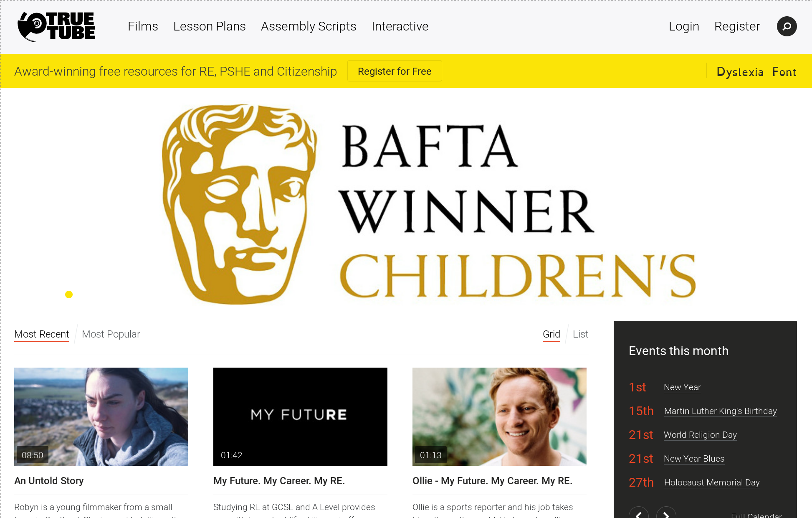Enable the Dyslexia Font option

(x=756, y=71)
